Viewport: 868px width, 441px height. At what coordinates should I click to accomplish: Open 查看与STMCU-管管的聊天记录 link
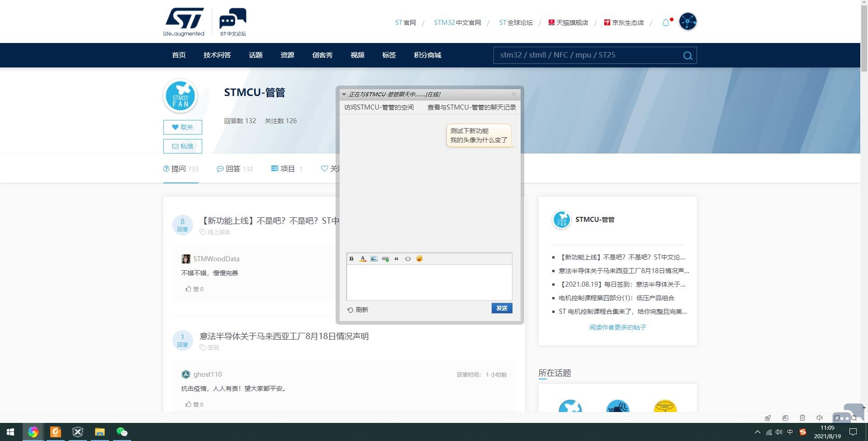coord(472,107)
